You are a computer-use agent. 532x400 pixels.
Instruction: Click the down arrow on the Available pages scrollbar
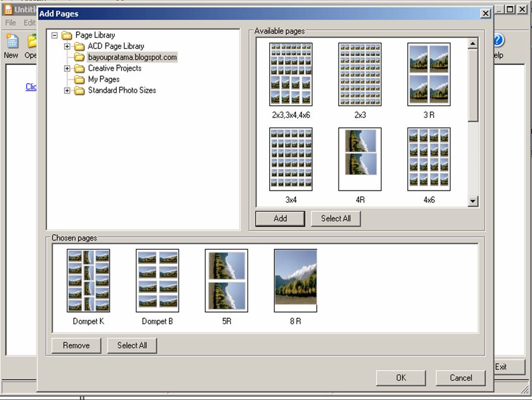pyautogui.click(x=473, y=201)
